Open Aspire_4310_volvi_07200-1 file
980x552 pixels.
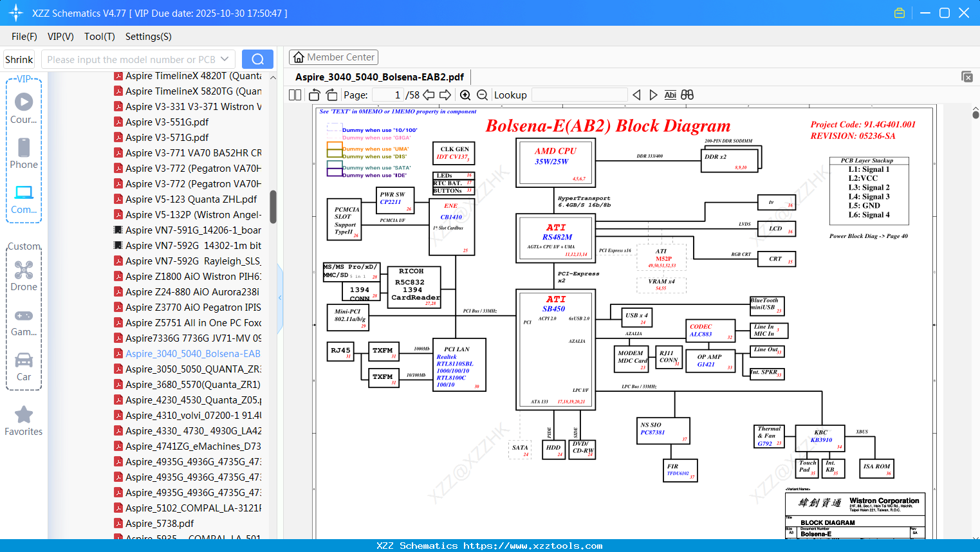(x=188, y=416)
